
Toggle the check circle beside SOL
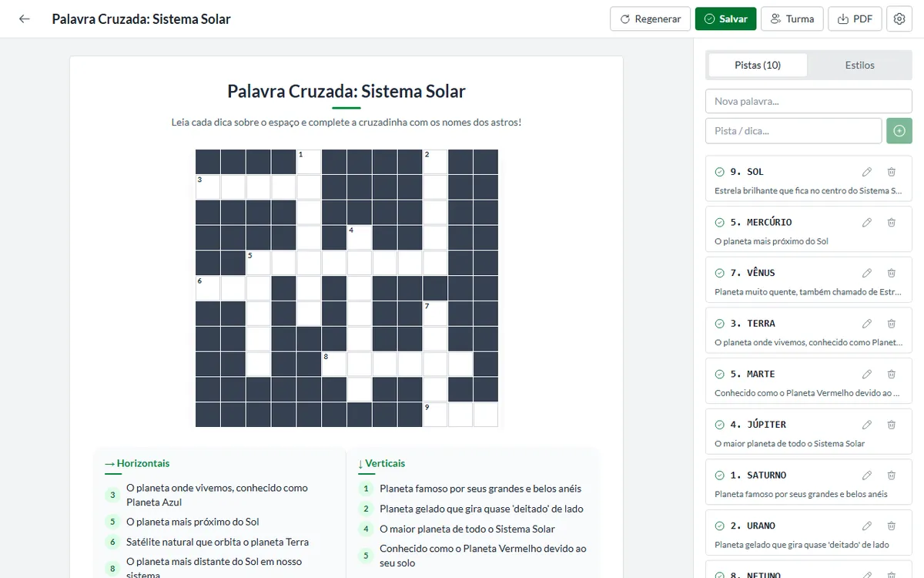tap(720, 172)
